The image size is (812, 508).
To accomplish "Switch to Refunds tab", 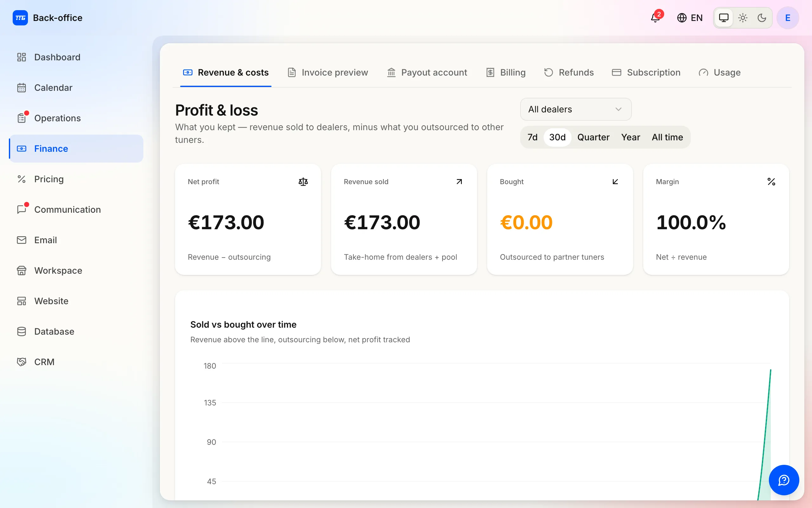I will click(569, 72).
